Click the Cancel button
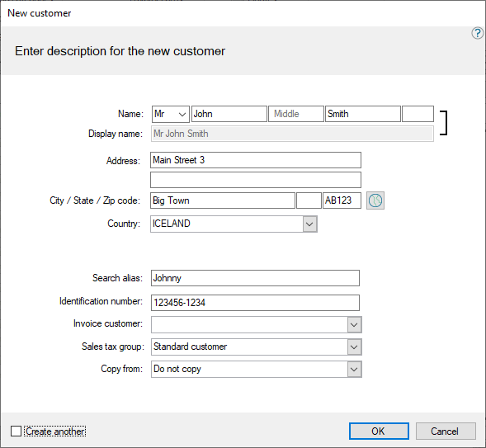 click(446, 431)
